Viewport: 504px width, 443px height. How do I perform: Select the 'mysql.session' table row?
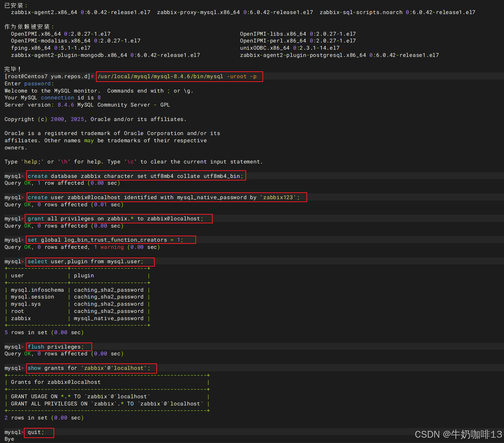pos(77,297)
